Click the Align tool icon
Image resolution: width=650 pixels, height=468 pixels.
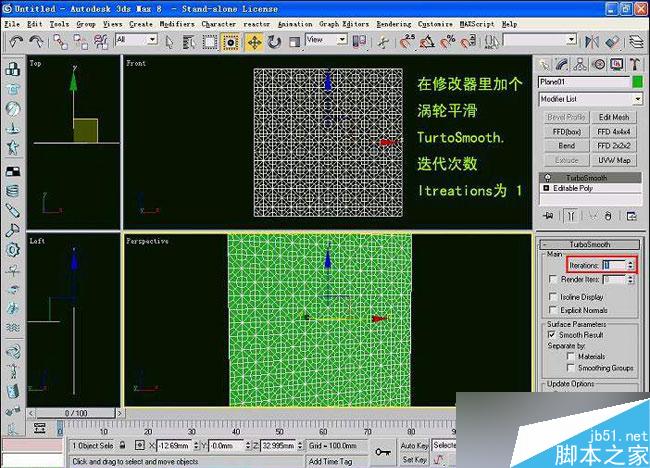point(612,41)
